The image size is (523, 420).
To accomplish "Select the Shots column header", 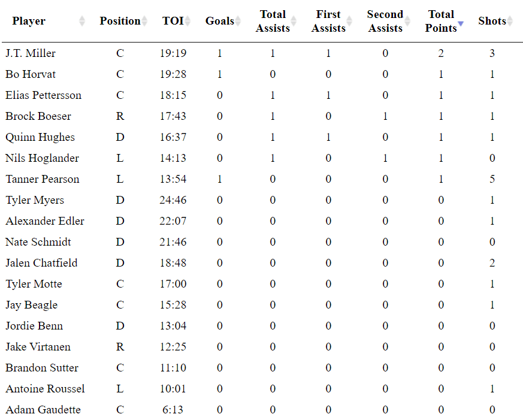I will [492, 22].
